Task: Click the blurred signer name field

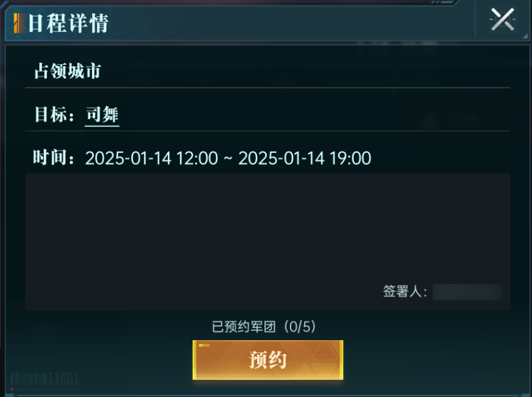Action: pos(467,292)
